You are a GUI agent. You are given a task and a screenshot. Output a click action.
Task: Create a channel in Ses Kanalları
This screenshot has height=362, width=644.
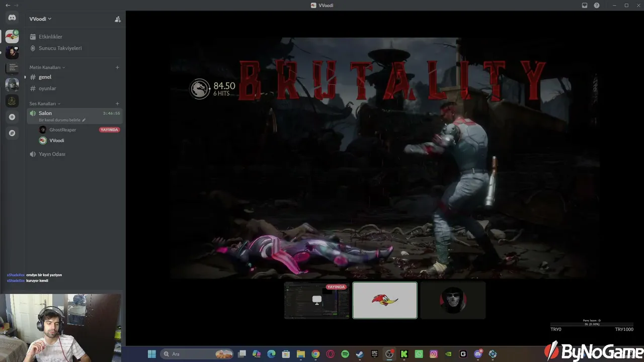click(x=117, y=104)
